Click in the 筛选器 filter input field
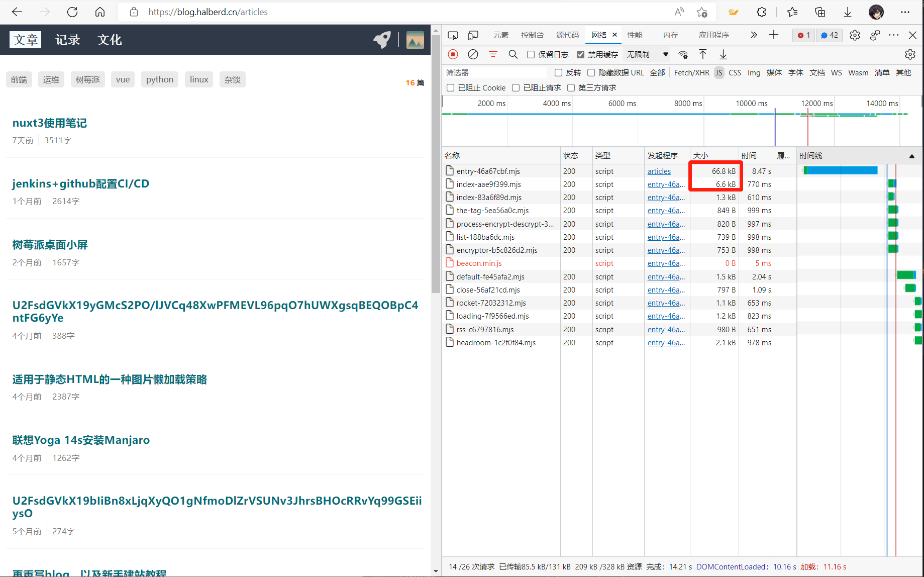 pyautogui.click(x=495, y=73)
